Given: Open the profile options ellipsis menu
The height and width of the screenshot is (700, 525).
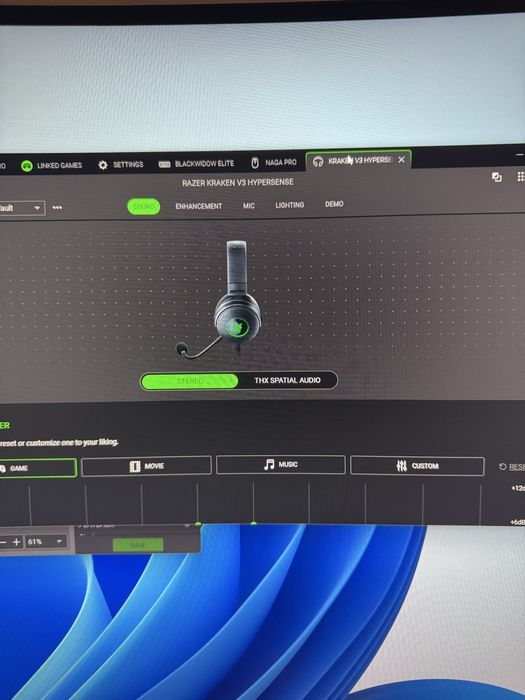Looking at the screenshot, I should [57, 208].
